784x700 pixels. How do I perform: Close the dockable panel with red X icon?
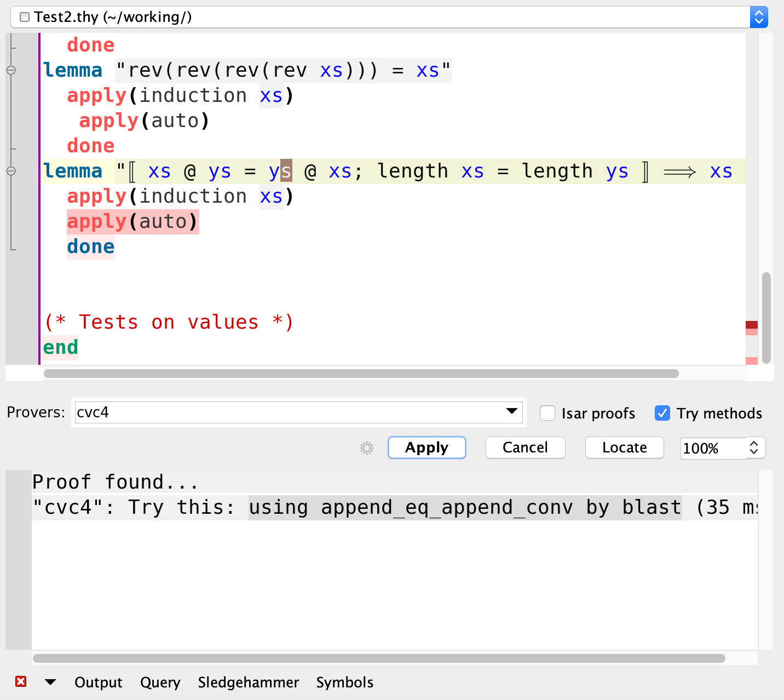pyautogui.click(x=21, y=681)
